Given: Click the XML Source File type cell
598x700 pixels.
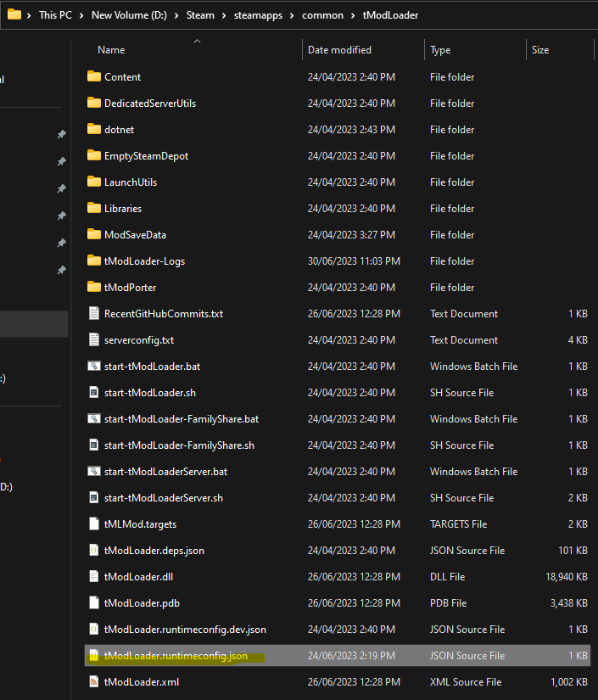Looking at the screenshot, I should 466,681.
